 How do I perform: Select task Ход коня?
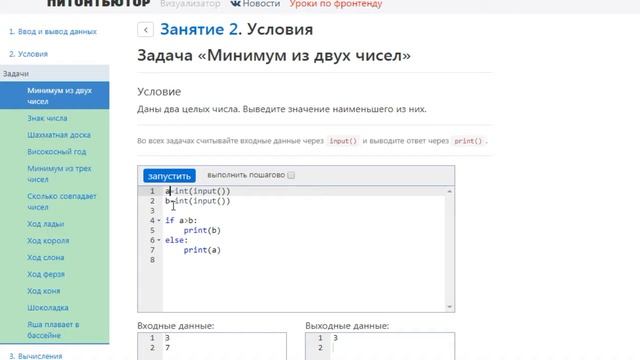pos(44,291)
